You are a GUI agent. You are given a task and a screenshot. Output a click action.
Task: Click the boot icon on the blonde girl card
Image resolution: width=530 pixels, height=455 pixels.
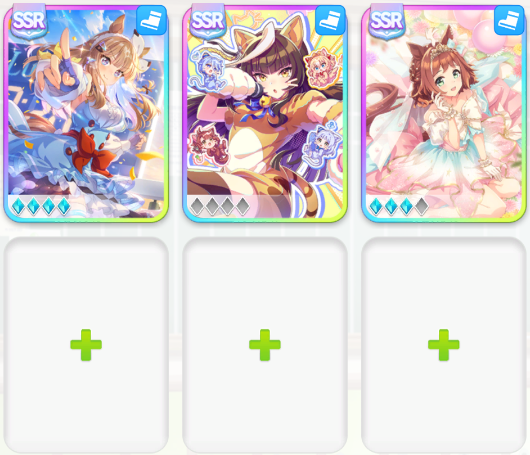pyautogui.click(x=151, y=20)
